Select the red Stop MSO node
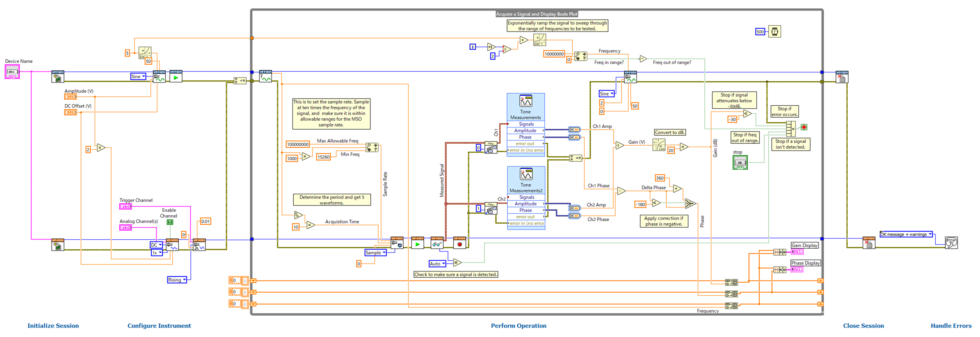 click(459, 244)
